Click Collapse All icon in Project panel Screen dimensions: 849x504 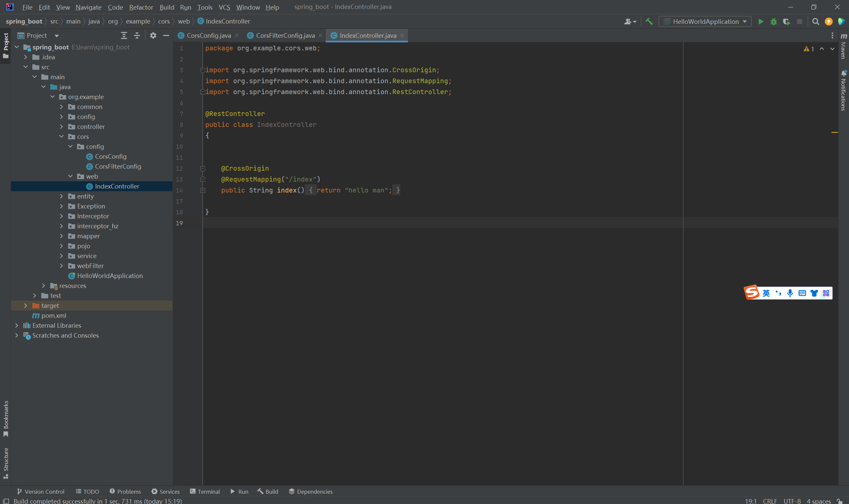point(137,35)
